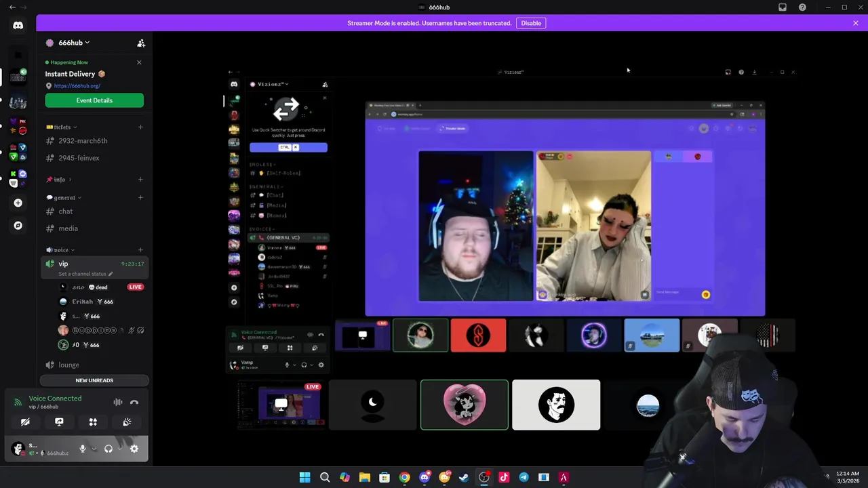
Task: Open the LIVE stream preview tile
Action: click(x=280, y=405)
